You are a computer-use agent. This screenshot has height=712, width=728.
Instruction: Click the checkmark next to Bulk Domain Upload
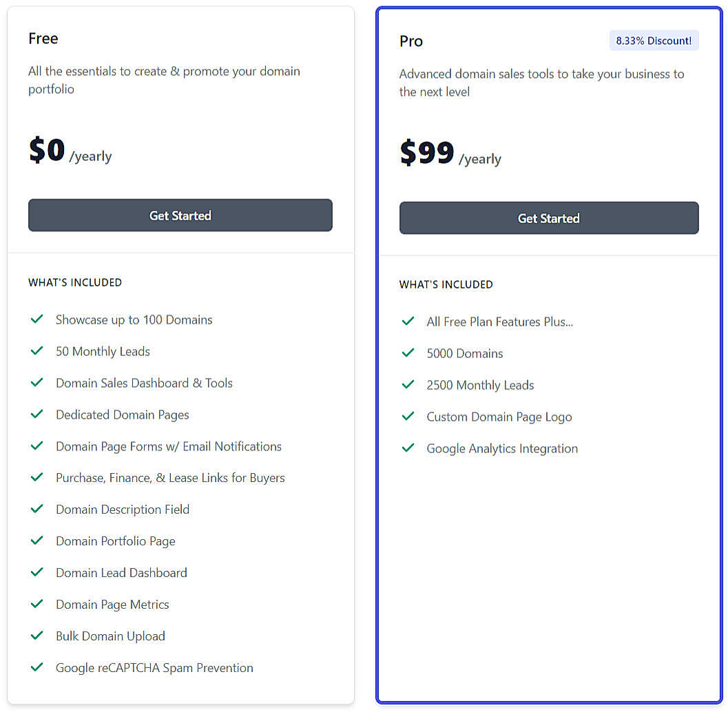coord(37,635)
